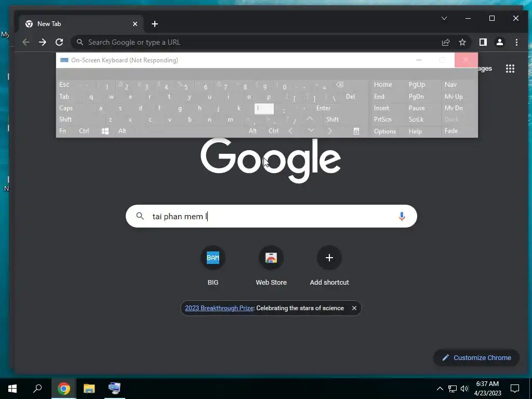Click the right arrow key on On-Screen Keyboard

click(330, 131)
